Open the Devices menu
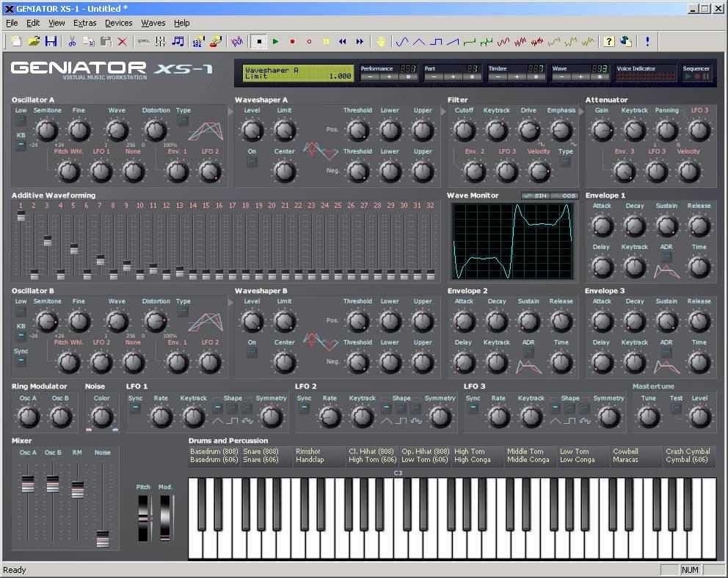Screen dimensions: 728x578 tap(118, 23)
